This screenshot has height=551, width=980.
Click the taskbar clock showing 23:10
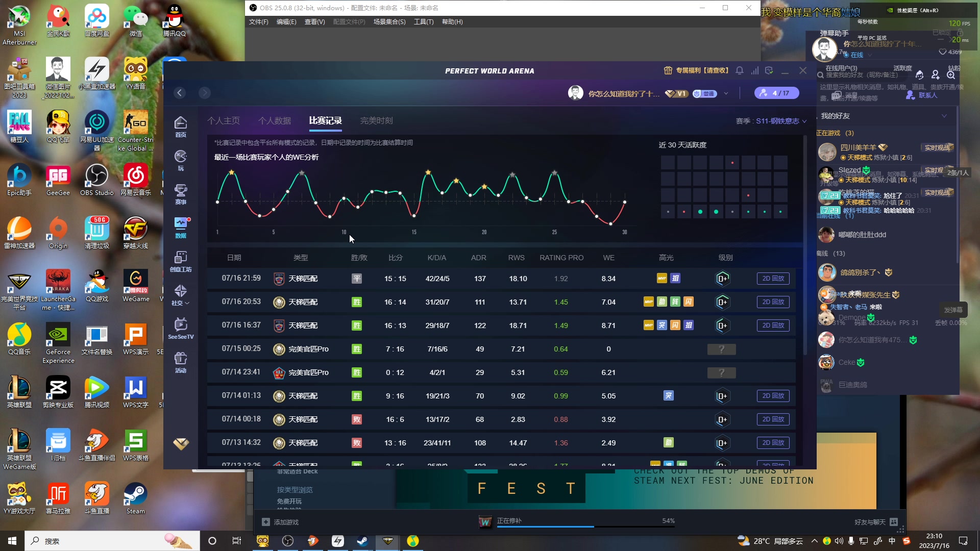click(x=934, y=541)
